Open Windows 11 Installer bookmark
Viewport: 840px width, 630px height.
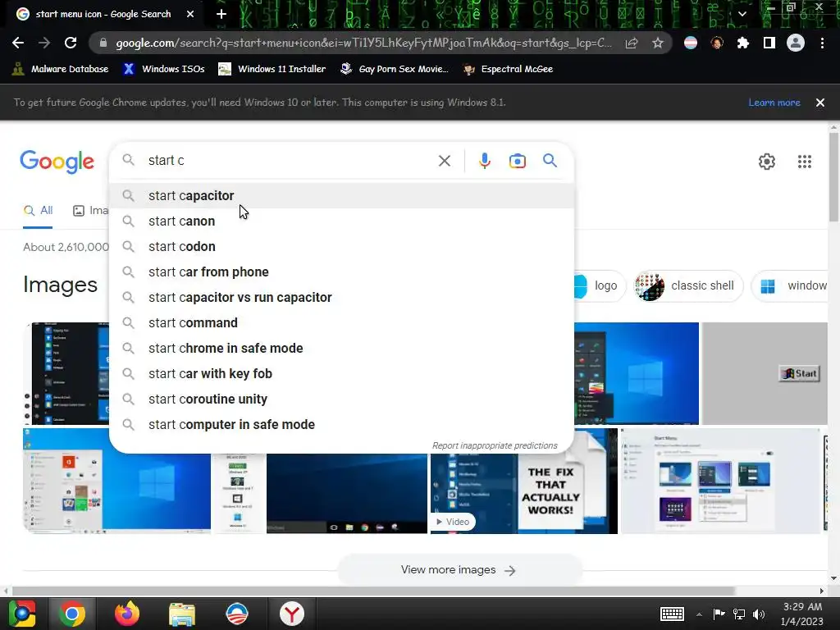272,69
